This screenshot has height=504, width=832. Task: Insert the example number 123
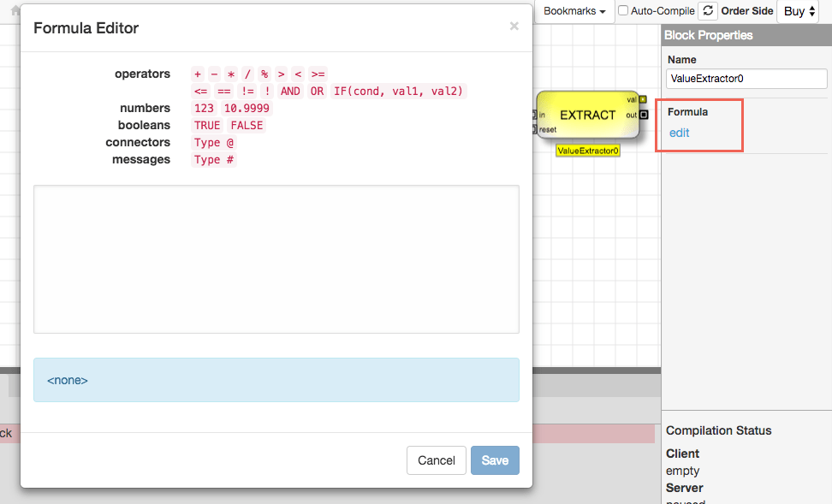204,108
